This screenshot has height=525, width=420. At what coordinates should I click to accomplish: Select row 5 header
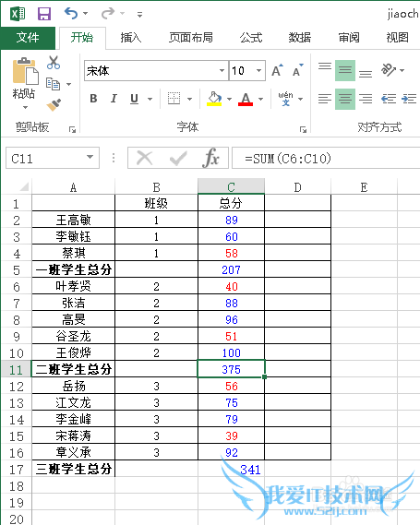coord(16,269)
